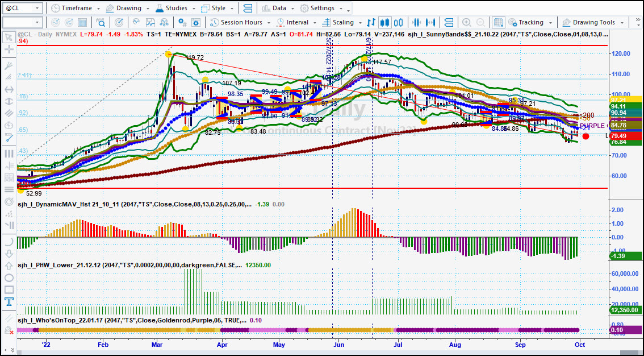Select the rectangle drawing tool
Viewport: 644px width, 356px height.
(x=8, y=290)
